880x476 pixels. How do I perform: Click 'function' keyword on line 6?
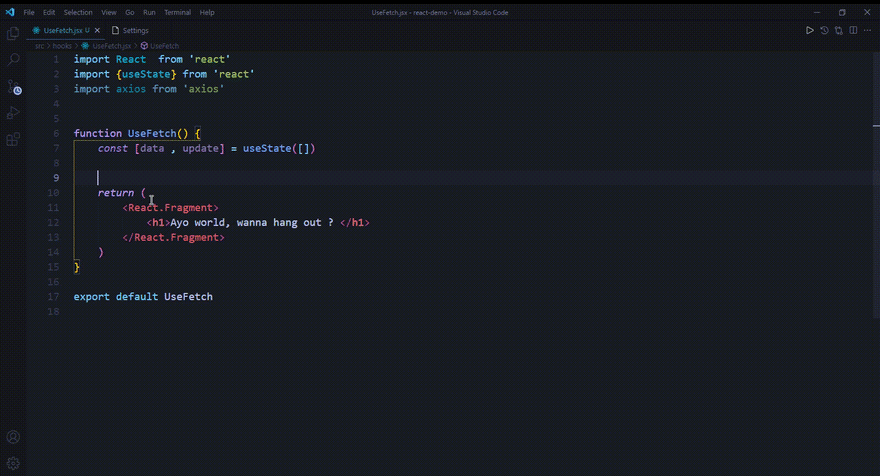point(98,134)
